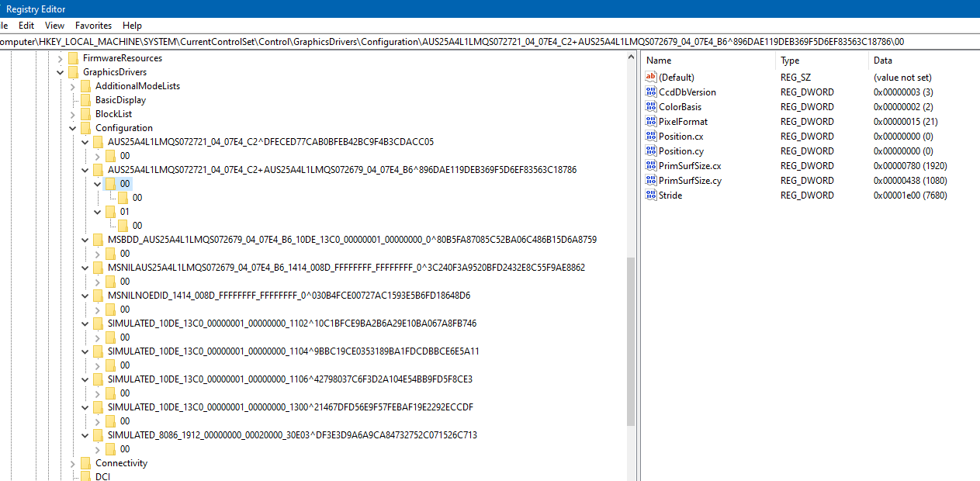Viewport: 980px width, 481px height.
Task: Select the PrimSurfSize.cx registry value icon
Action: [651, 166]
